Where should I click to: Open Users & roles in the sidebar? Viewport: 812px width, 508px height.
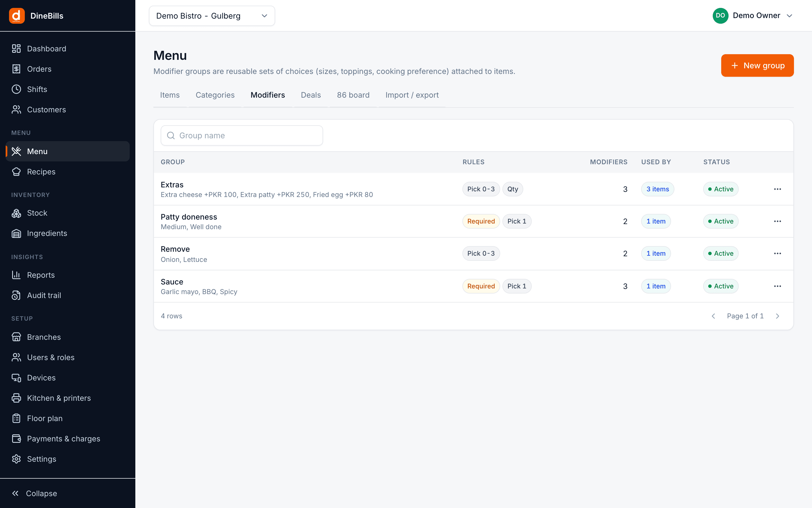coord(68,358)
